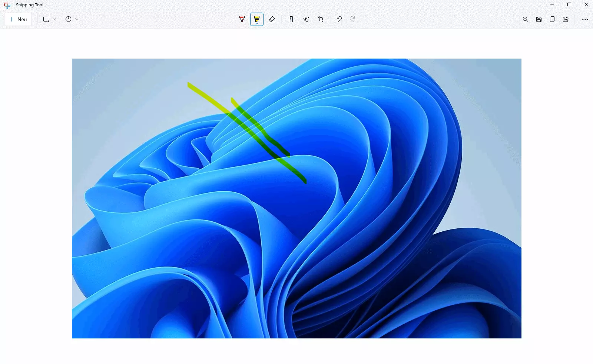This screenshot has height=364, width=593.
Task: Click the Neu button for a new snip
Action: (18, 19)
